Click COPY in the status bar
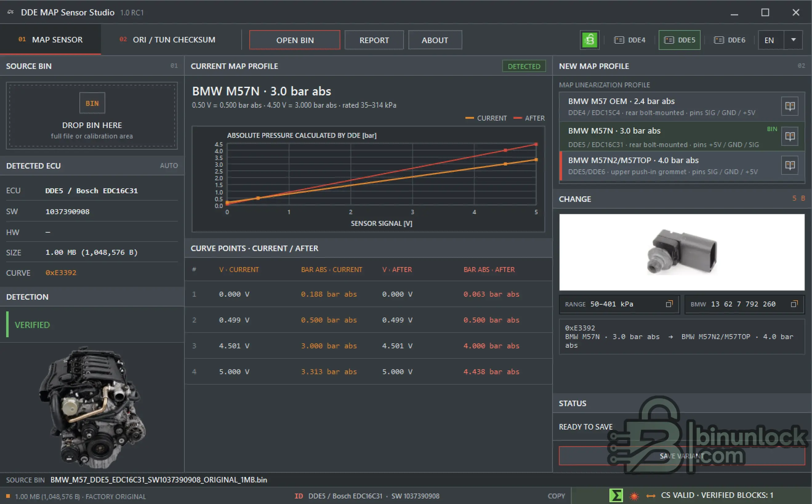 pyautogui.click(x=556, y=496)
